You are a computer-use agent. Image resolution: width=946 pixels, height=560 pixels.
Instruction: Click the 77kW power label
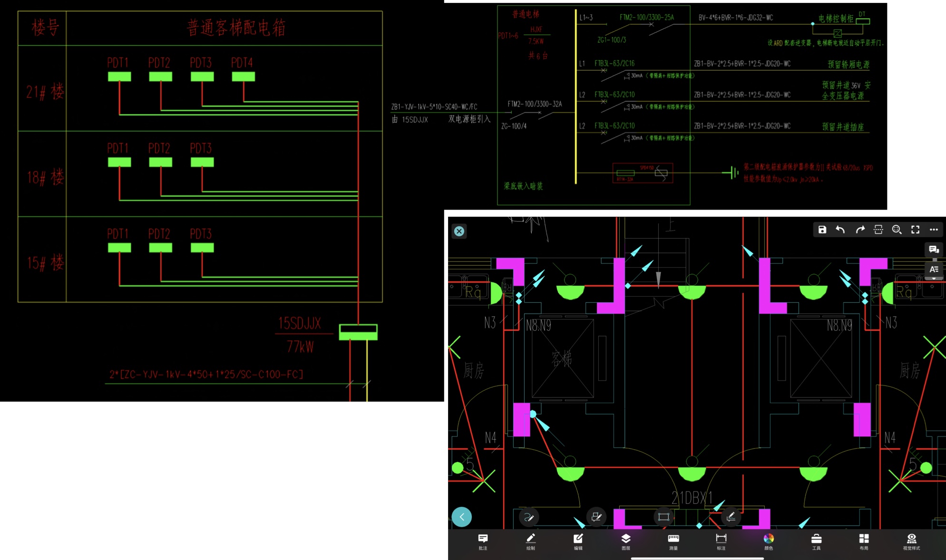300,347
